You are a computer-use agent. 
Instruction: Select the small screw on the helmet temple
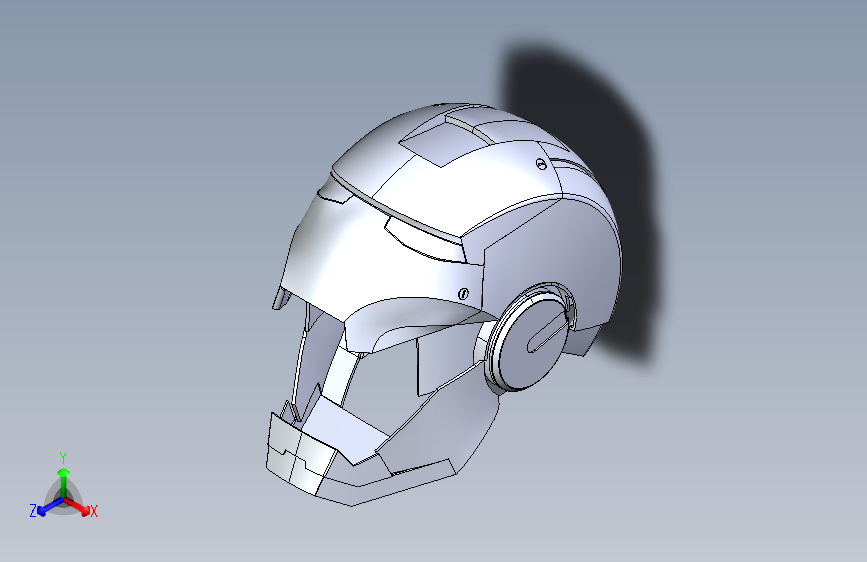tap(463, 294)
